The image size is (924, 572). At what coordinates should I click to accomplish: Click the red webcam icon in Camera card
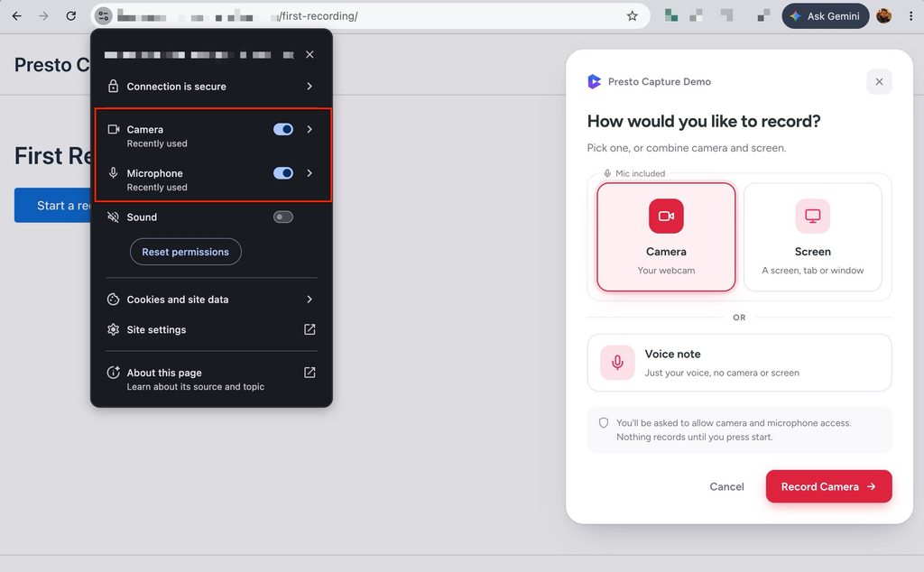coord(666,217)
